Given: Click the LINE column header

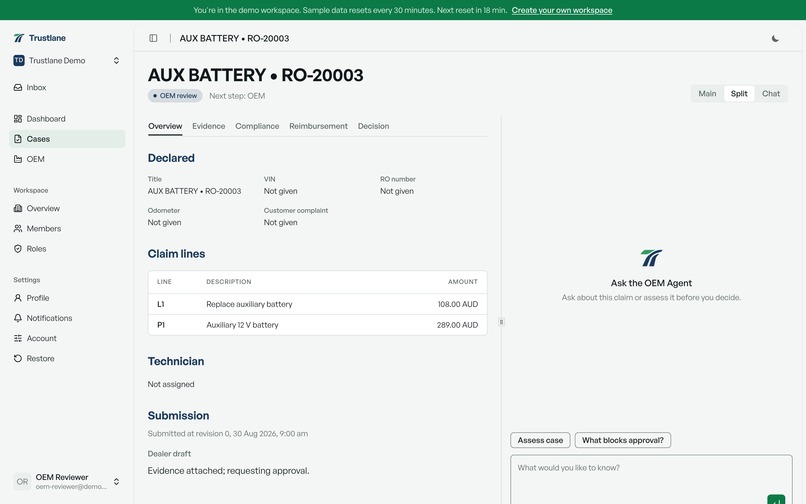Looking at the screenshot, I should 164,282.
